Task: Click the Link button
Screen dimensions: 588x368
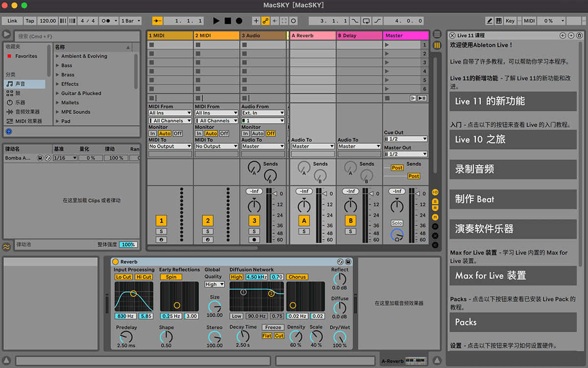Action: pyautogui.click(x=12, y=21)
